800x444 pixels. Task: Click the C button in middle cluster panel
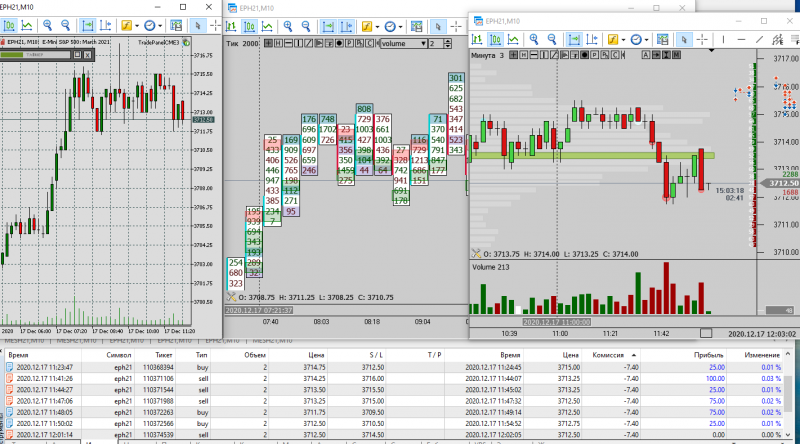(369, 43)
